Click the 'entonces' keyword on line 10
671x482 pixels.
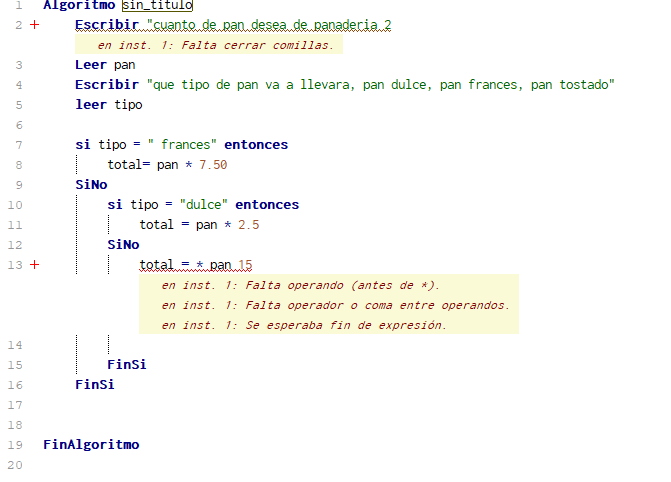tap(267, 205)
